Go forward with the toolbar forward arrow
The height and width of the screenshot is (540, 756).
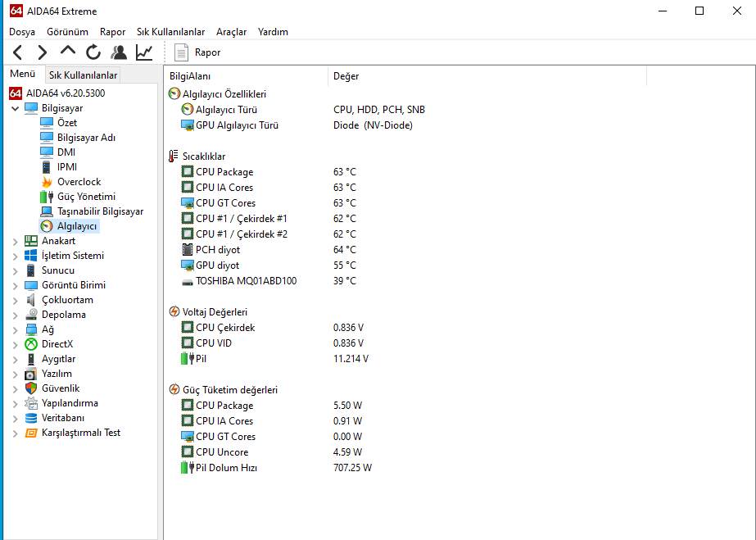43,52
